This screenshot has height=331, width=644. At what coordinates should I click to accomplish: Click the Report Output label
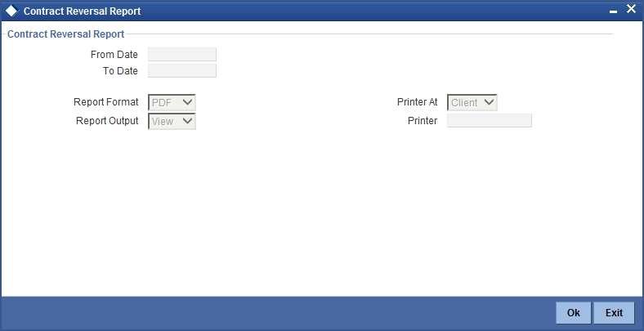point(107,121)
